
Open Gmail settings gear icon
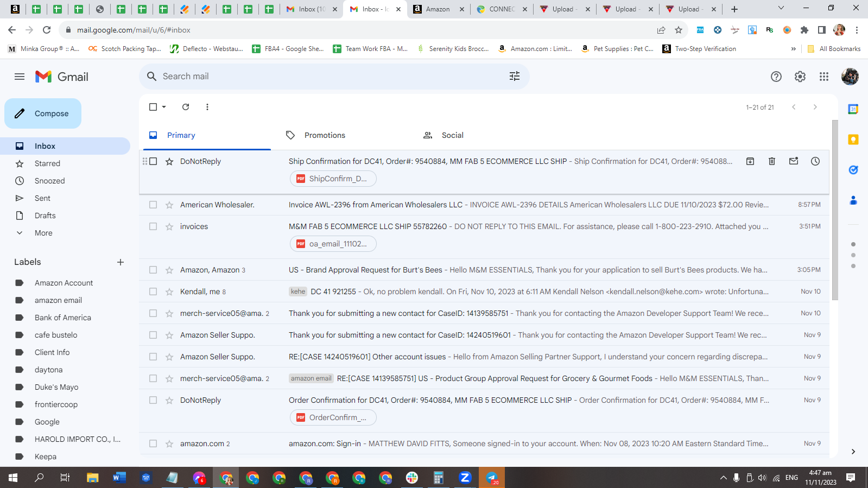[x=800, y=77]
